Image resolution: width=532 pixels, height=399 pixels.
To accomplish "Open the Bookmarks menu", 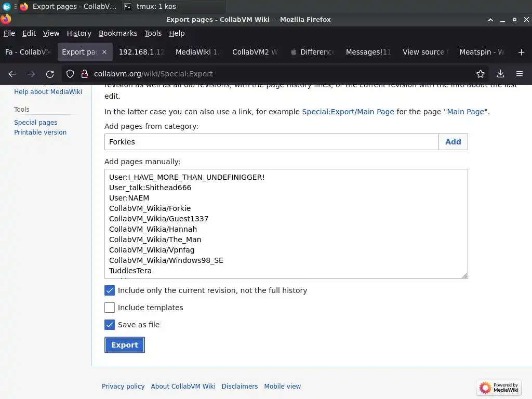I will click(x=118, y=33).
